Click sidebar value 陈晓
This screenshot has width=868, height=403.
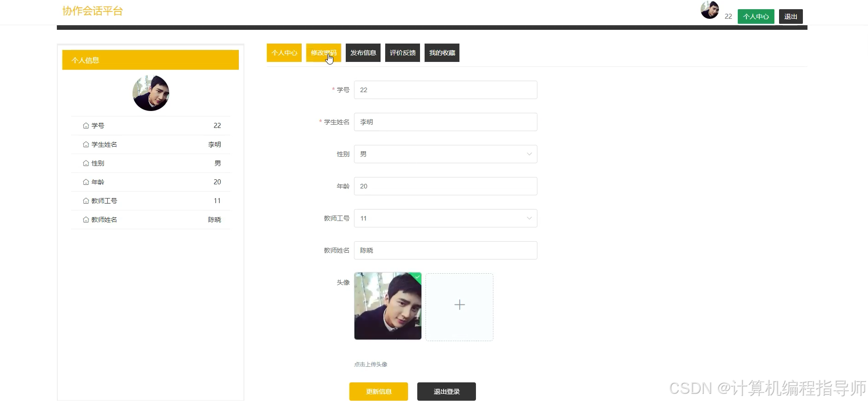point(215,220)
